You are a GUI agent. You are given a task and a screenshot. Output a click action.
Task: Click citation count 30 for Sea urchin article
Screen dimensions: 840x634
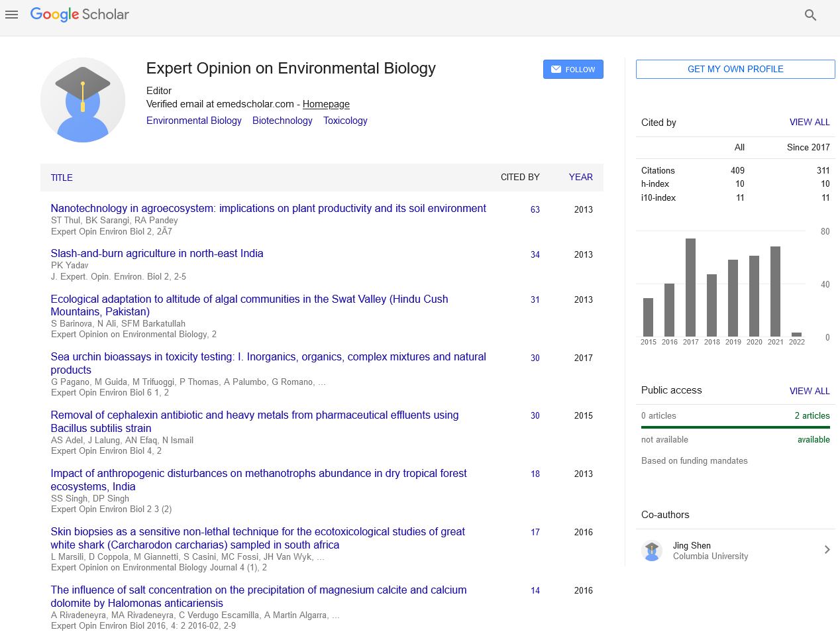[x=535, y=358]
